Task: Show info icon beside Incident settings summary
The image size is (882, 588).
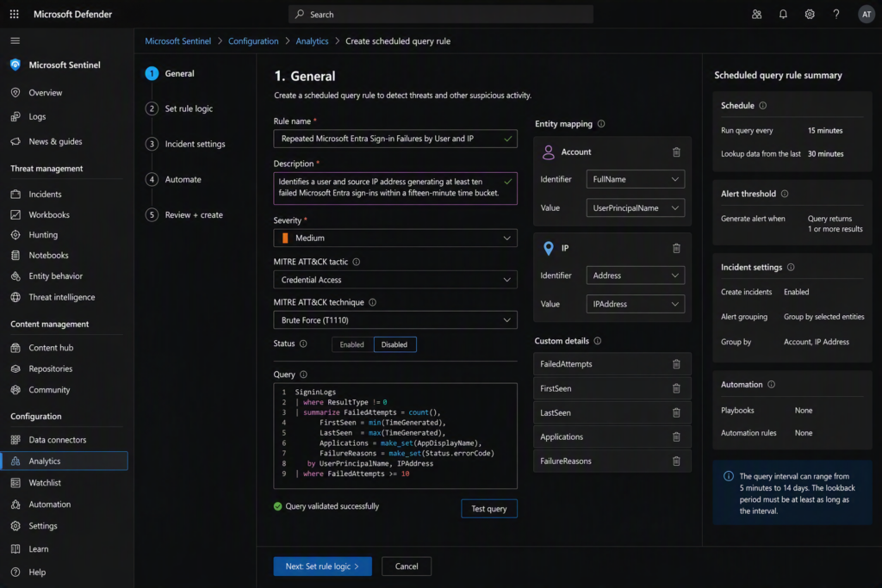Action: click(791, 268)
